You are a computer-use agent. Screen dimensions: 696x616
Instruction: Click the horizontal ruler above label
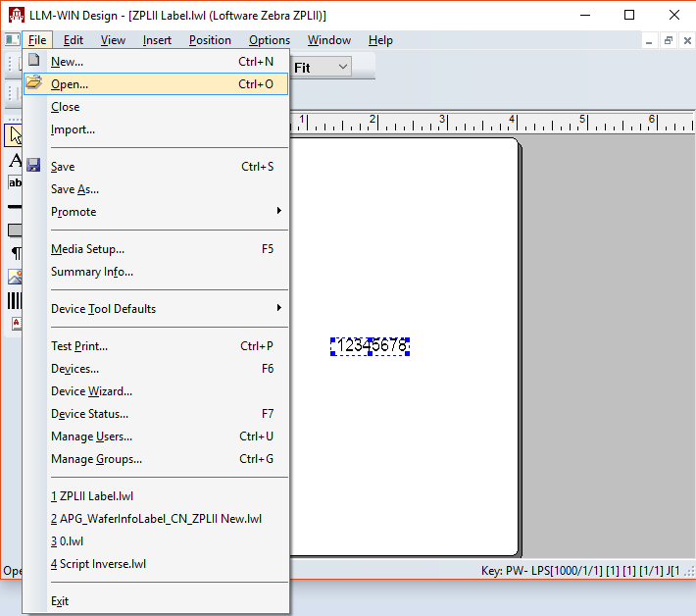click(x=492, y=122)
